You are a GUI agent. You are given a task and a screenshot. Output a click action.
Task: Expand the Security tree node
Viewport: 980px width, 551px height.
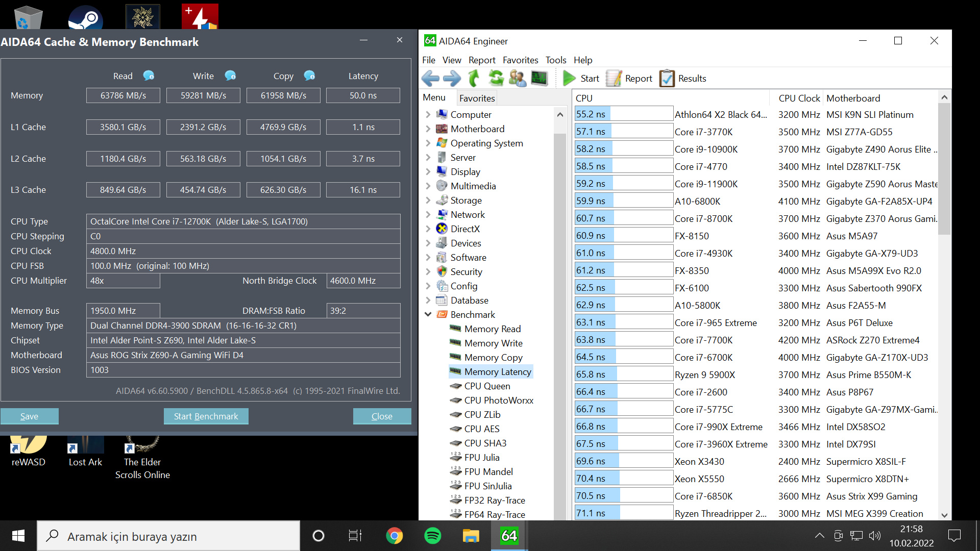[428, 272]
